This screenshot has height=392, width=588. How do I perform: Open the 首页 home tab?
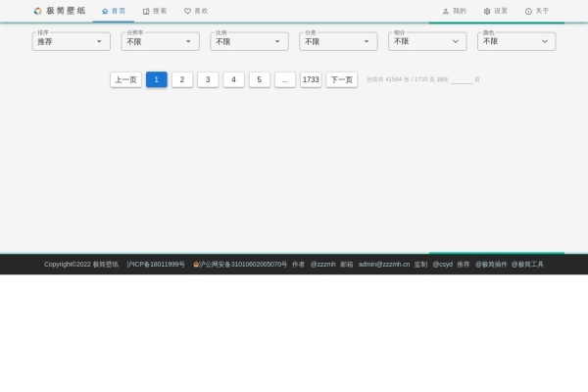[114, 12]
